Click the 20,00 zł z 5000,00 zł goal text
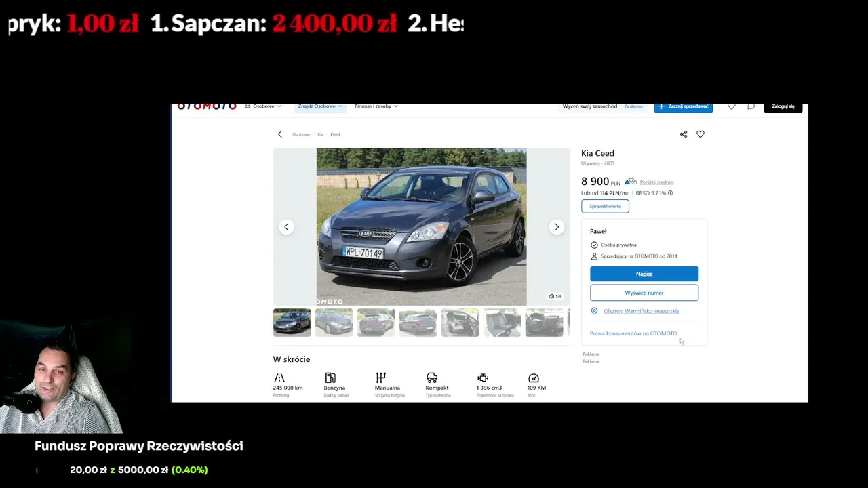The height and width of the screenshot is (488, 868). pyautogui.click(x=119, y=470)
